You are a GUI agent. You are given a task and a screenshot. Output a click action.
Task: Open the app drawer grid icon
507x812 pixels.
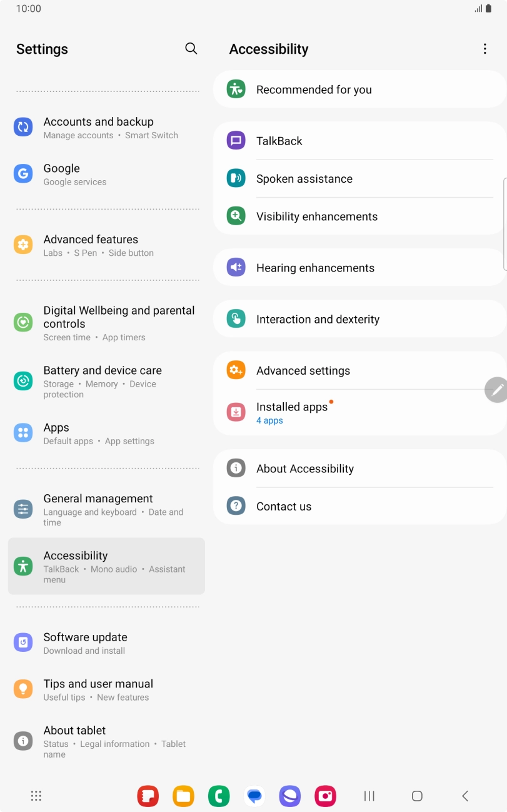[36, 796]
